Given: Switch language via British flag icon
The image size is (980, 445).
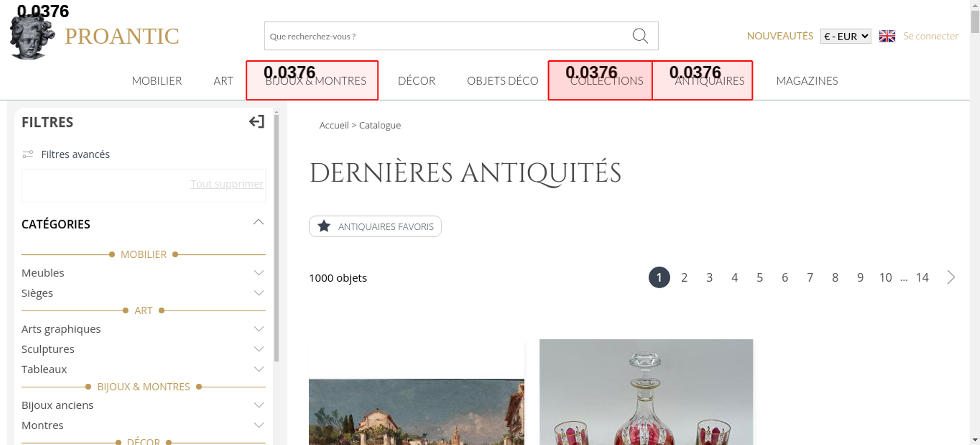Looking at the screenshot, I should [886, 36].
